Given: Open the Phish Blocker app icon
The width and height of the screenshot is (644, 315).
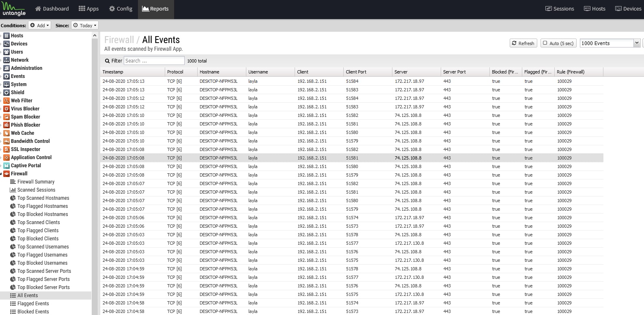Looking at the screenshot, I should click(x=6, y=125).
